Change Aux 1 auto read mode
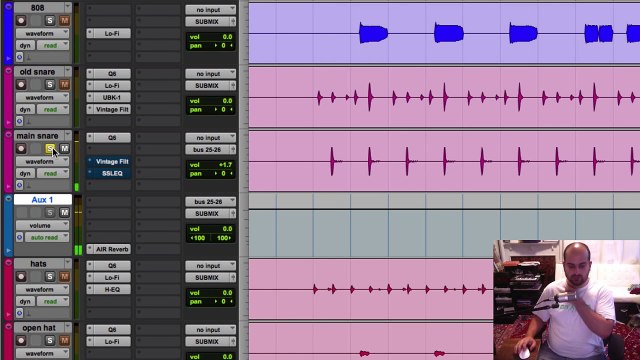This screenshot has height=360, width=640. tap(47, 238)
